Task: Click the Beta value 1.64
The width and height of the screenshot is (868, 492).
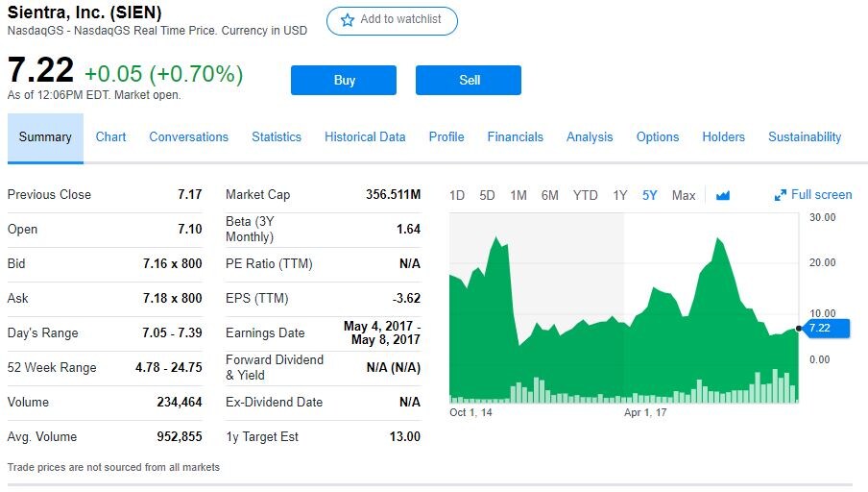Action: click(x=408, y=229)
